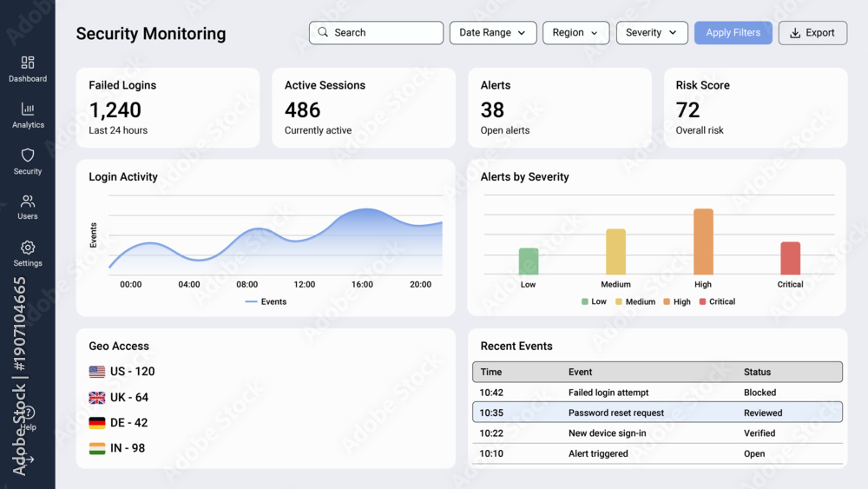Click the Apply Filters button
868x489 pixels.
pos(733,33)
